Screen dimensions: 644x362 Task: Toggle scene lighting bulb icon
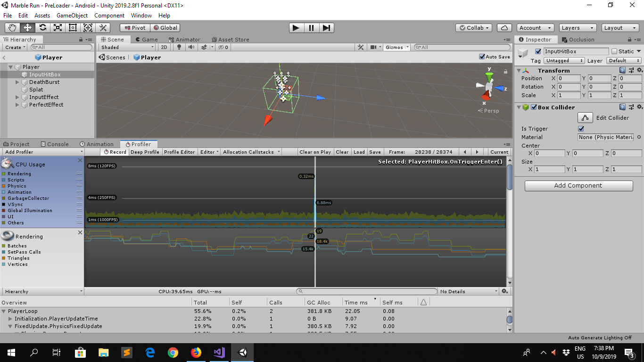[179, 47]
